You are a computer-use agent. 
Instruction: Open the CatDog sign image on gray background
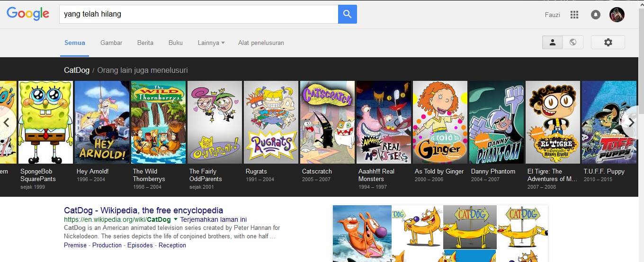point(470,227)
